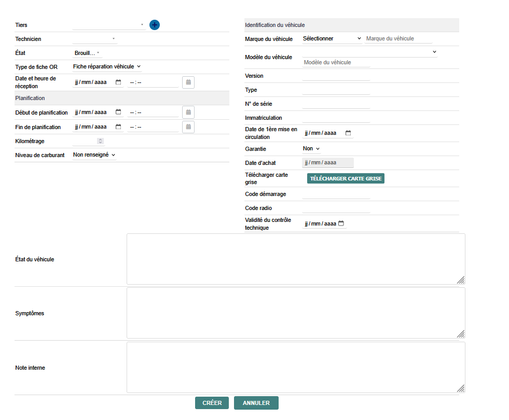Open the Garantie dropdown set to Non

311,148
